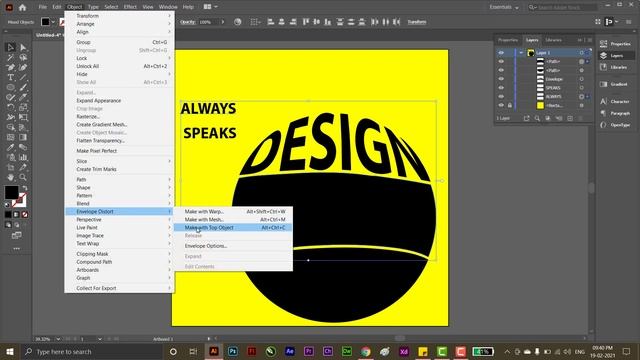
Task: Open the zoom level dropdown in status bar
Action: pos(58,339)
